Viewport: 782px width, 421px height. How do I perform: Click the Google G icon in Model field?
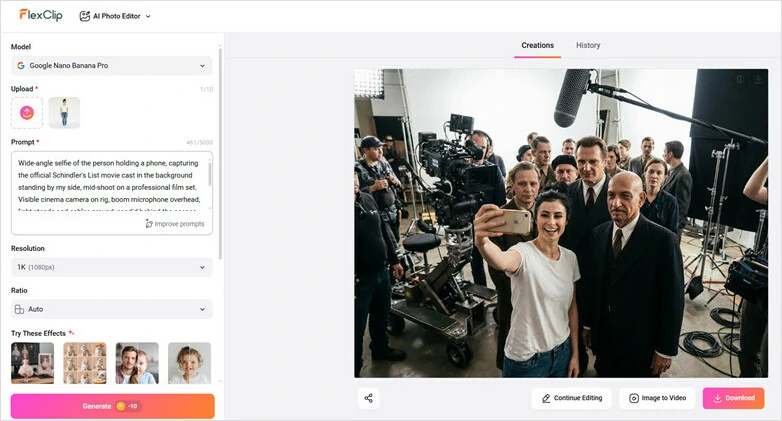[x=20, y=65]
